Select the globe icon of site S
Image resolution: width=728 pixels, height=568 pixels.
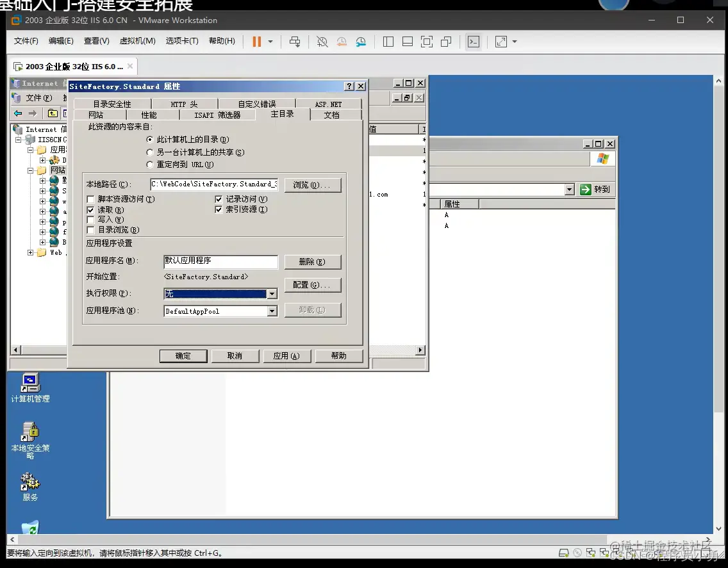coord(54,191)
